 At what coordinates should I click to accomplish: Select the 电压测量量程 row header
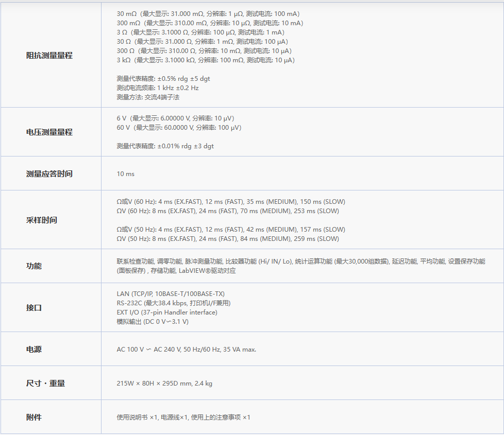coord(49,132)
